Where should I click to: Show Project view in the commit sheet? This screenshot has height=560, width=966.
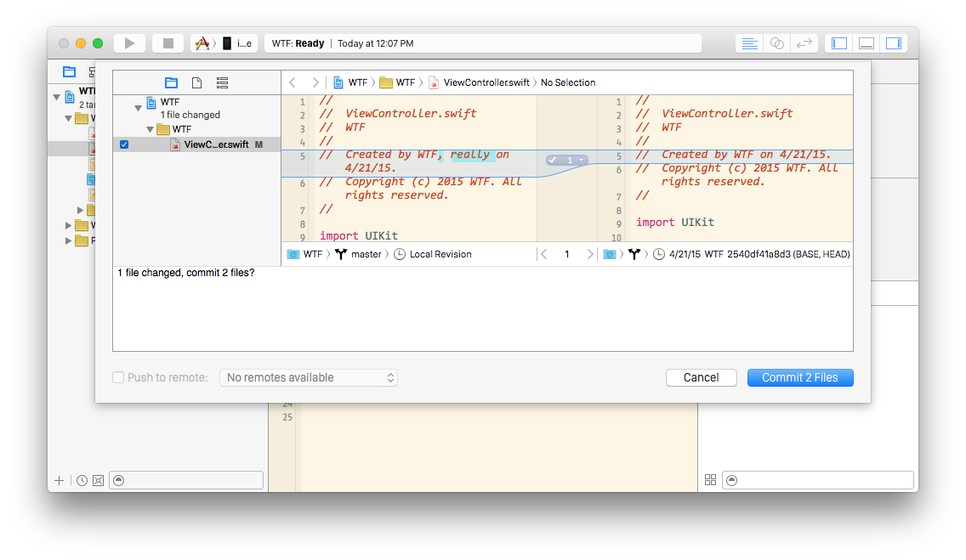click(171, 82)
